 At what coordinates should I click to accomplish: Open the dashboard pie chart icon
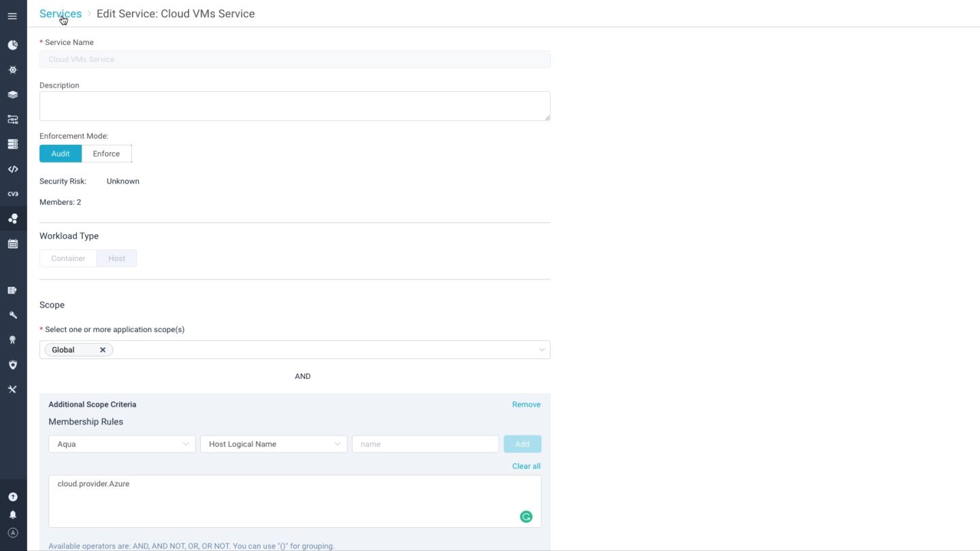point(12,45)
